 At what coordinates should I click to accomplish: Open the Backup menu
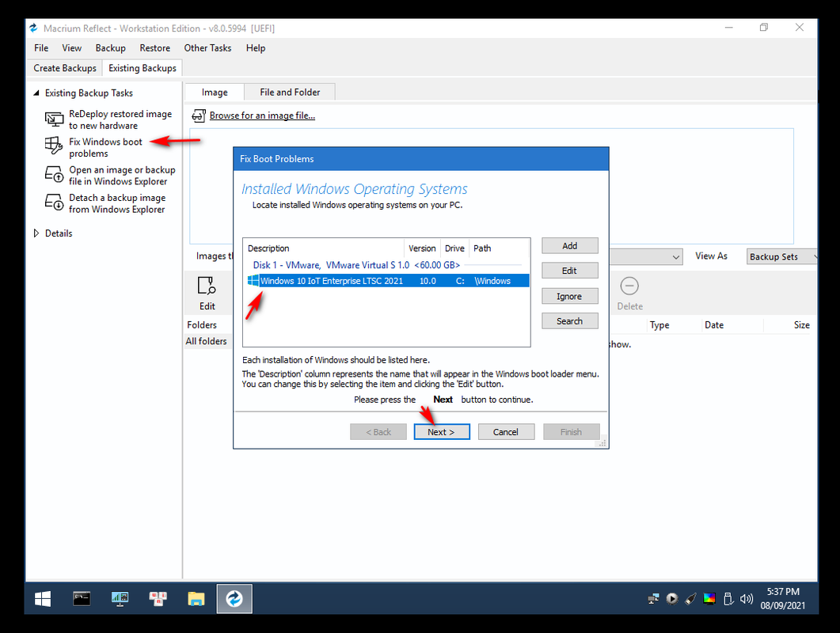click(110, 48)
